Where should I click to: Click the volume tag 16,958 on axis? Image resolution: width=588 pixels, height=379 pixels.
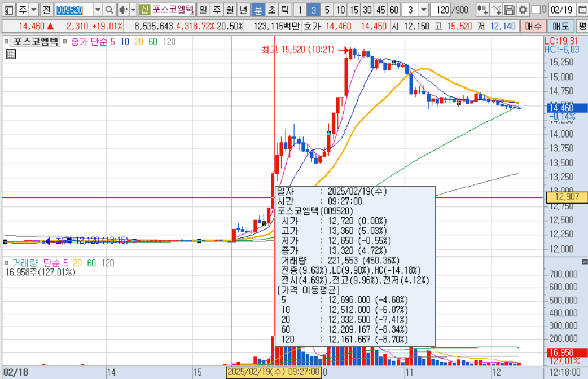[x=567, y=352]
